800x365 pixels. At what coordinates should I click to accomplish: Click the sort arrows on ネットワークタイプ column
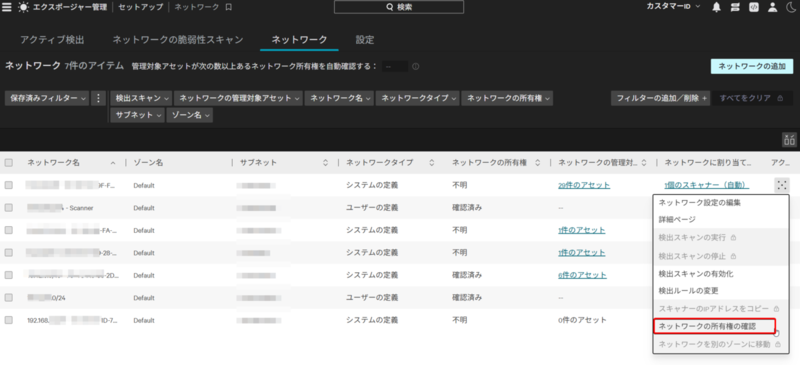[432, 163]
